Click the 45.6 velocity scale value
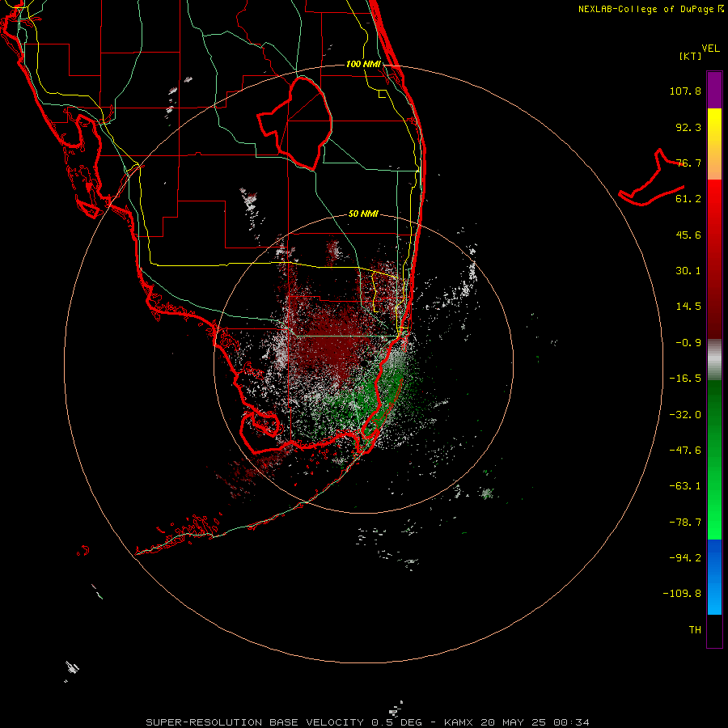This screenshot has width=728, height=728. coord(688,235)
